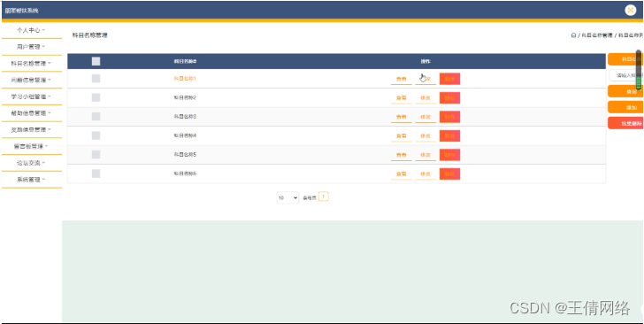The image size is (644, 324).
Task: Check the box for 科目名称1 row
Action: pyautogui.click(x=96, y=79)
